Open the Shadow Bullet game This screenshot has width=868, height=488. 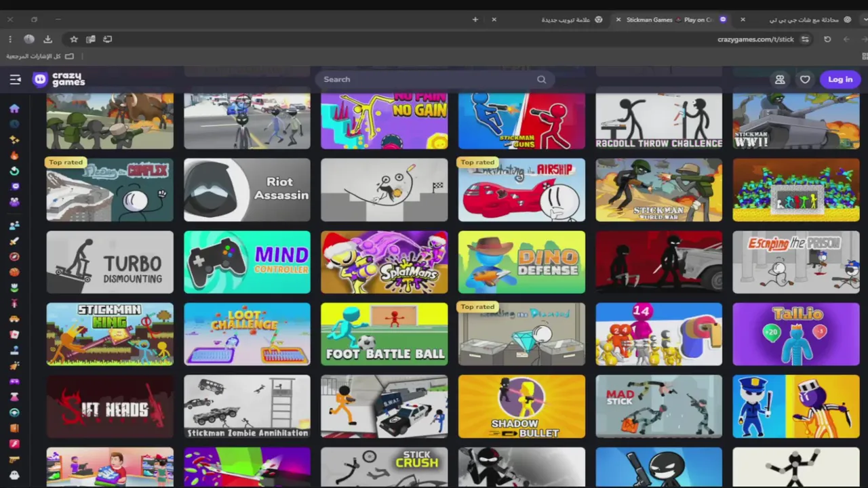521,407
